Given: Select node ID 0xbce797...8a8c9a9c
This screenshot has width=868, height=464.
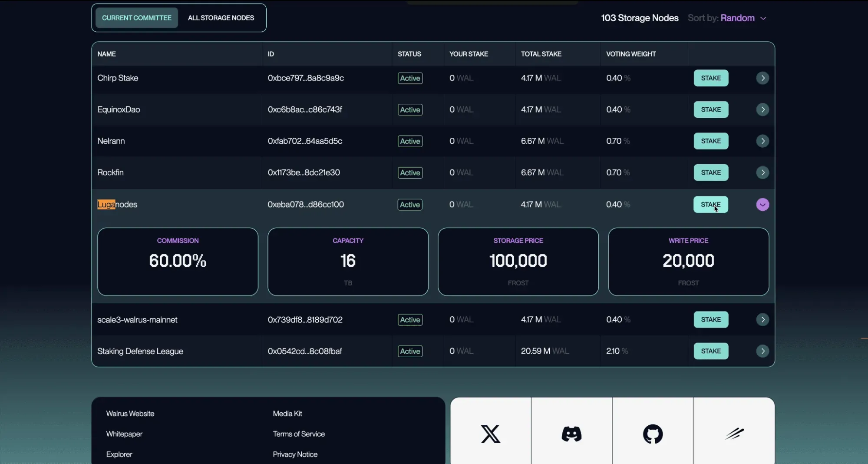Looking at the screenshot, I should coord(306,78).
